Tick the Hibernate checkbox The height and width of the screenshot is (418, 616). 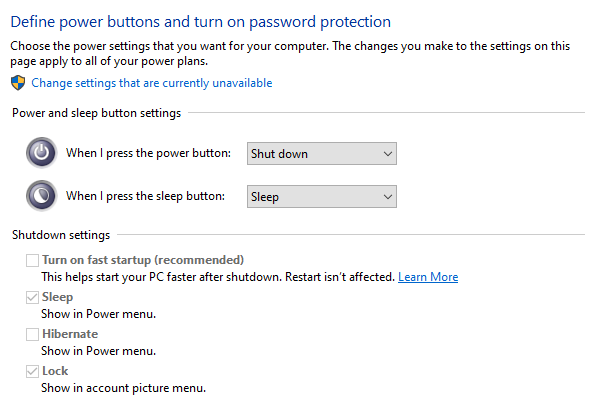(x=32, y=334)
